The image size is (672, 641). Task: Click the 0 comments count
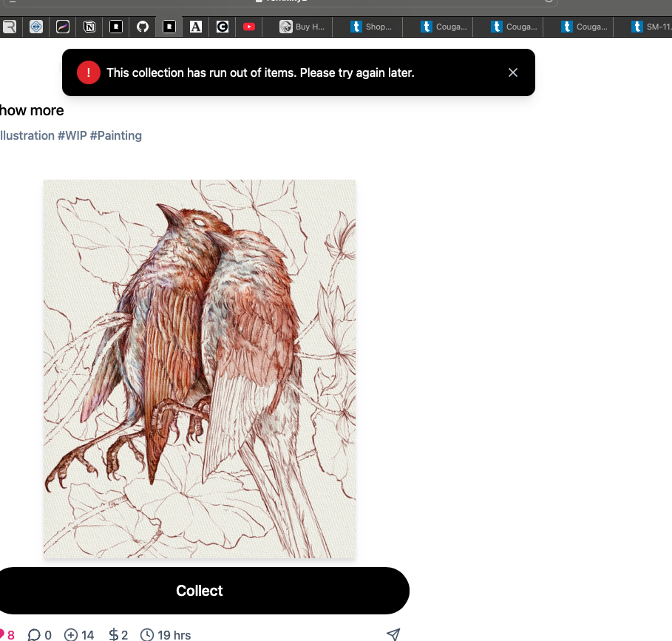point(48,635)
